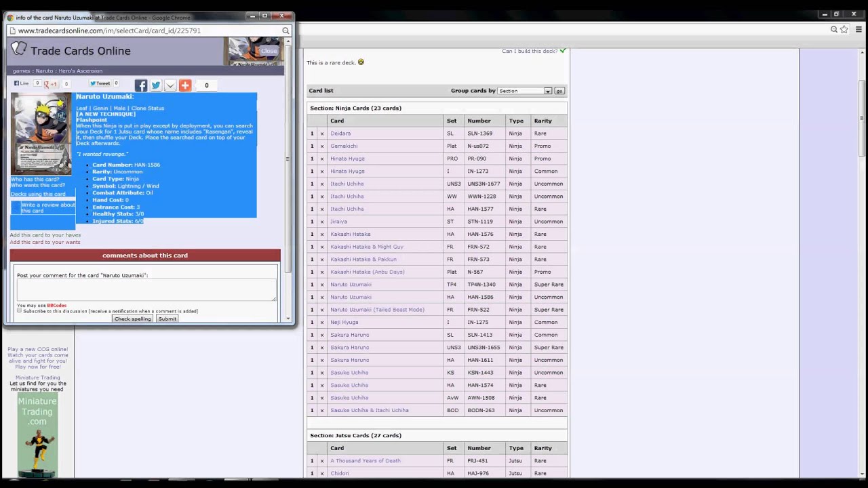Click Who has this card link
This screenshot has width=868, height=488.
[35, 180]
